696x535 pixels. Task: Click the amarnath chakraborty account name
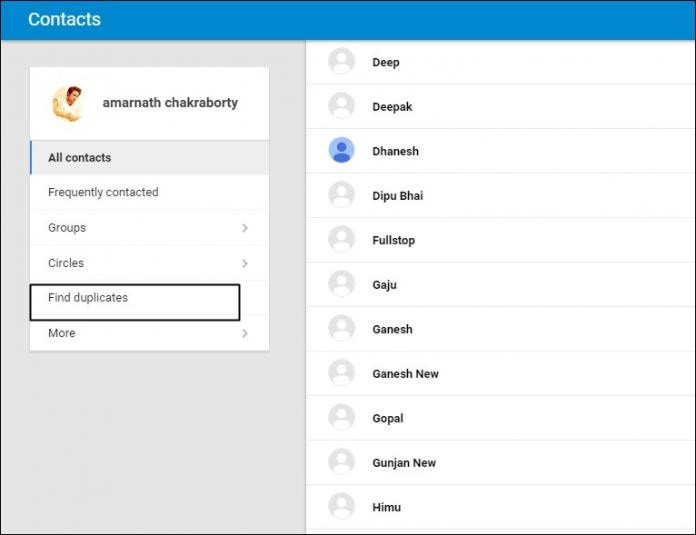point(170,103)
